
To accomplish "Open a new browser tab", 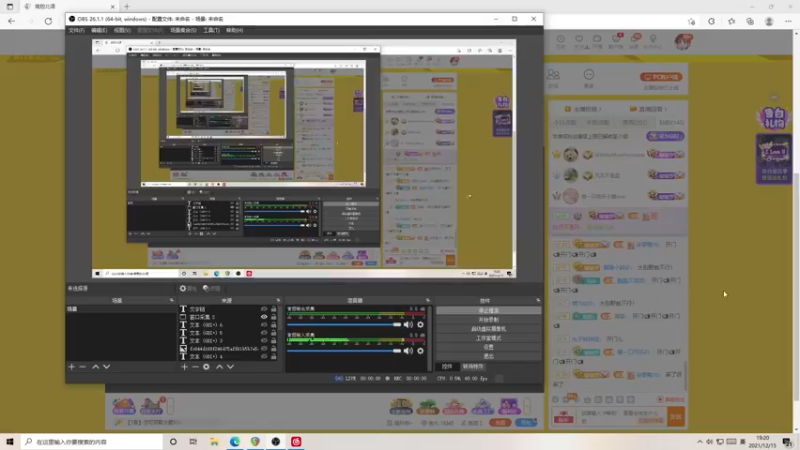I will tap(127, 6).
